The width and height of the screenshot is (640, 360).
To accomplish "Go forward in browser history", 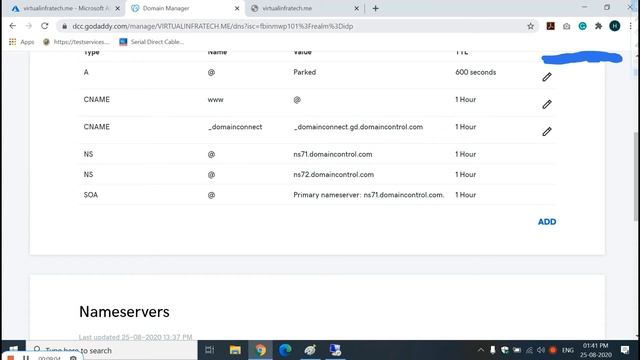I will [x=29, y=26].
